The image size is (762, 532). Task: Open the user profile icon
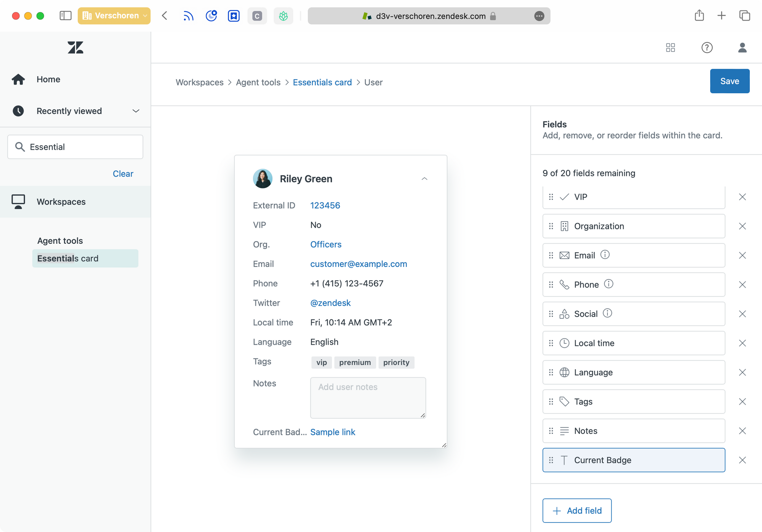pyautogui.click(x=742, y=48)
